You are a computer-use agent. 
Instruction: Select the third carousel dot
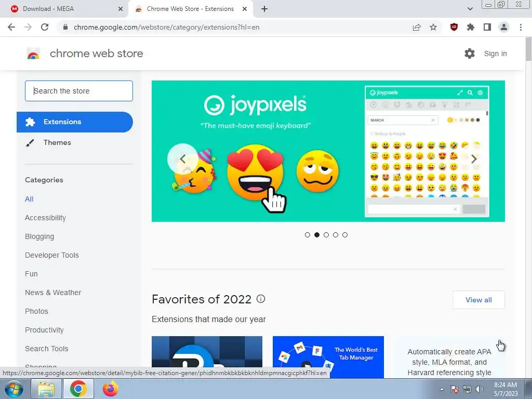tap(326, 235)
